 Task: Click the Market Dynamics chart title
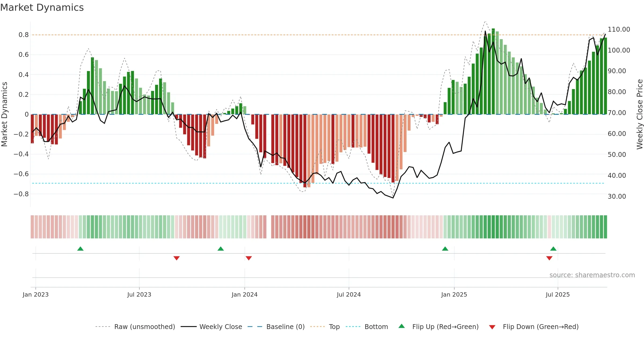42,8
